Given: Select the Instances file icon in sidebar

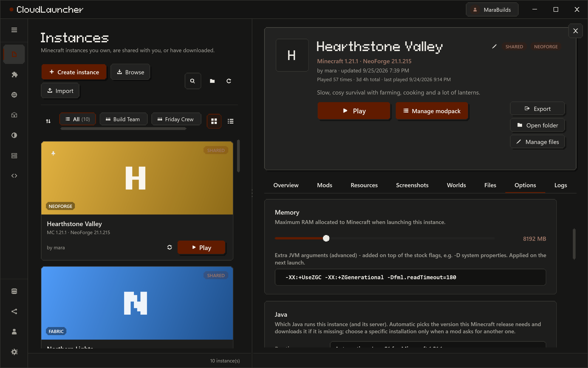Looking at the screenshot, I should coord(14,54).
